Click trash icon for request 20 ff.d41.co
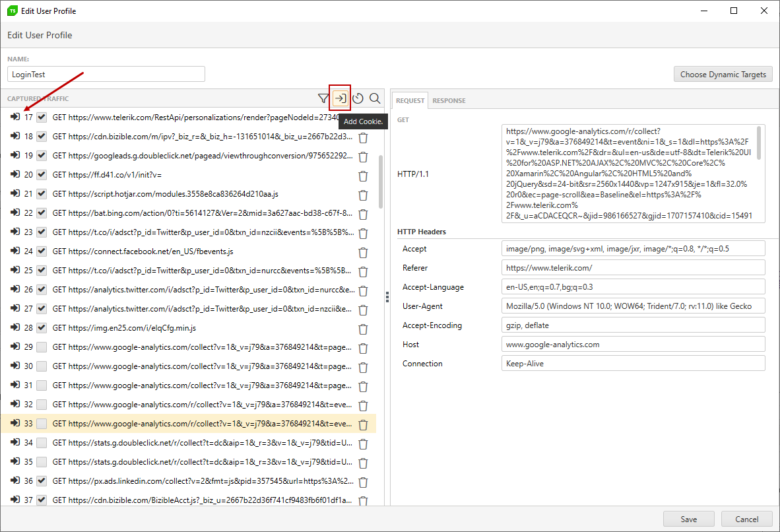This screenshot has width=780, height=532. pos(363,176)
